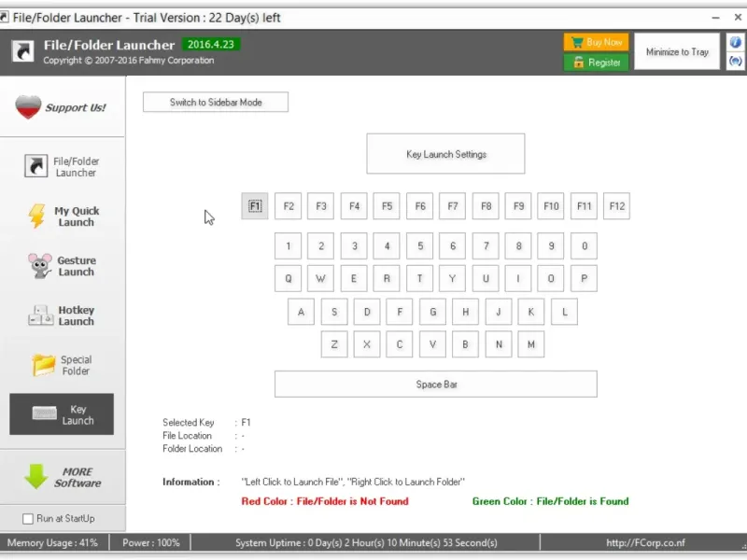Open File/Folder Launcher sidebar section
This screenshot has width=747, height=560.
click(x=62, y=167)
